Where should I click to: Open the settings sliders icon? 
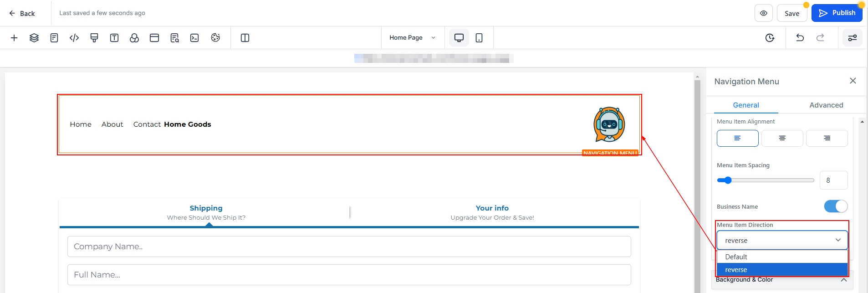pyautogui.click(x=853, y=38)
